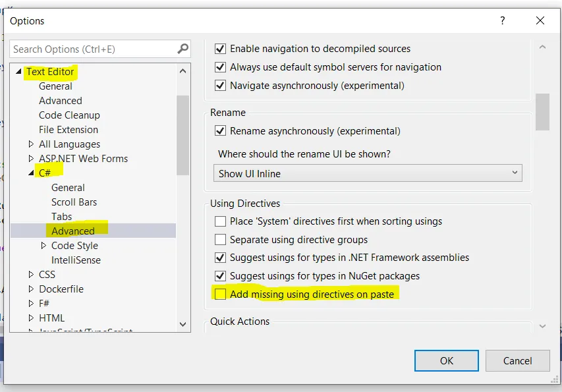Screen dimensions: 562x392
Task: Click the Cancel button
Action: tap(517, 360)
